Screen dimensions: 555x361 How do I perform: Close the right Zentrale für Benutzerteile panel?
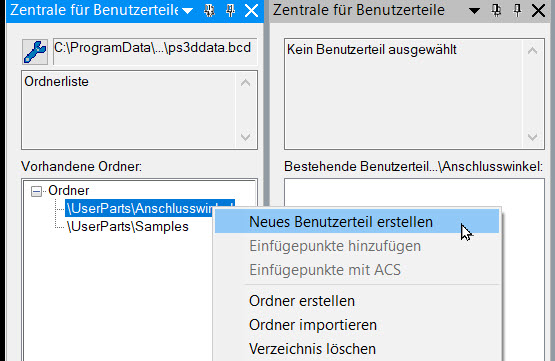(x=538, y=11)
